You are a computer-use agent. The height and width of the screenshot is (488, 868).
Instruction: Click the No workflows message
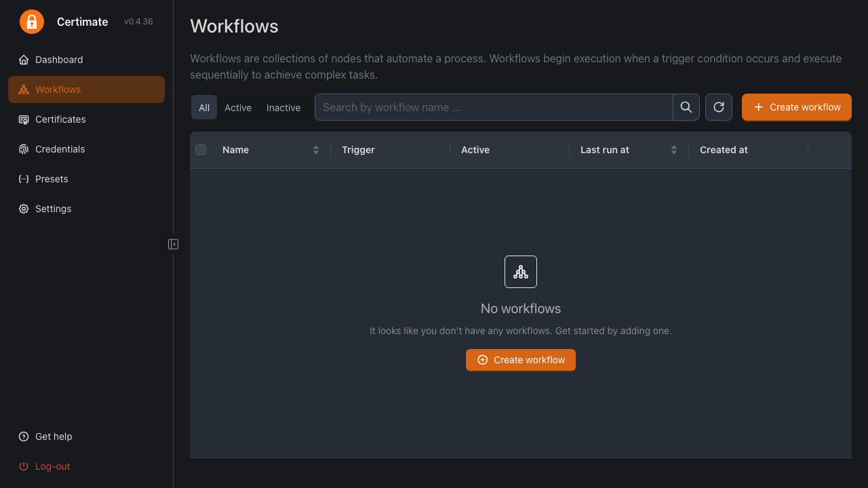coord(521,308)
